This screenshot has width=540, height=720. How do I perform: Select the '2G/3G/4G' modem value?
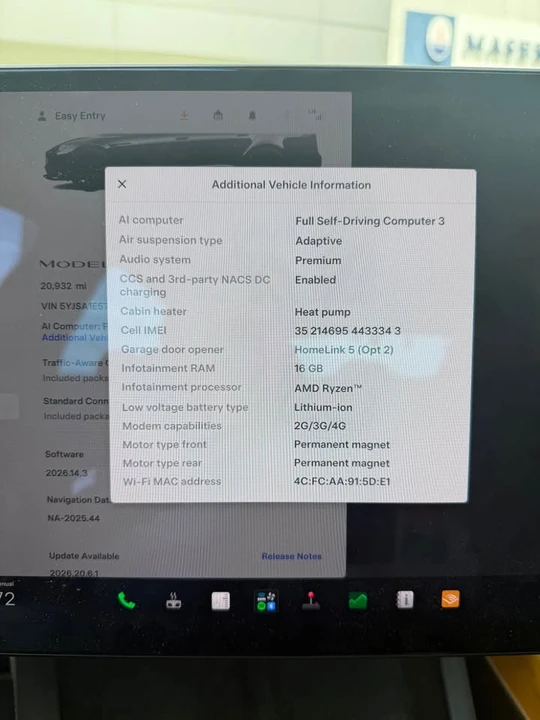click(x=320, y=426)
